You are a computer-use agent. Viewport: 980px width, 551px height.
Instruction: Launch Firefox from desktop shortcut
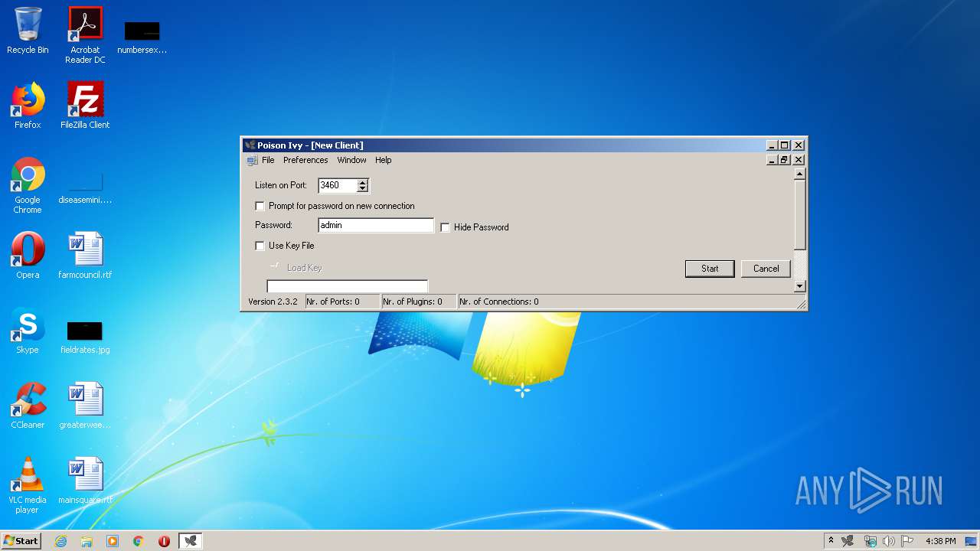coord(28,106)
